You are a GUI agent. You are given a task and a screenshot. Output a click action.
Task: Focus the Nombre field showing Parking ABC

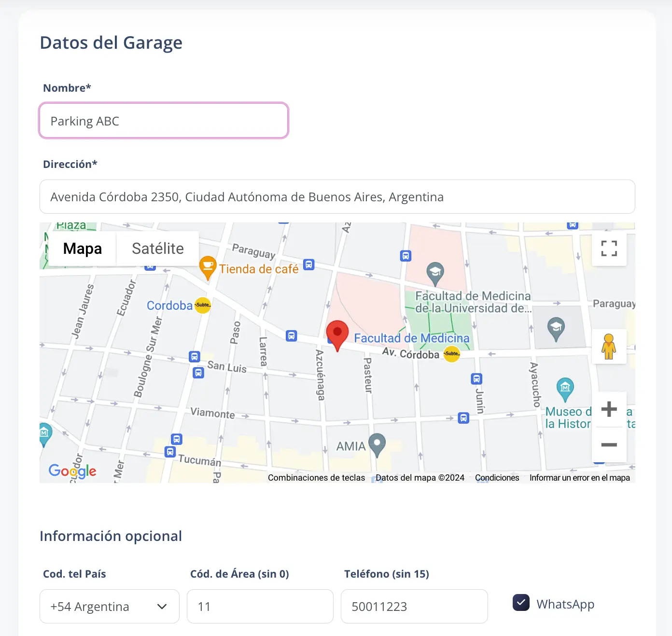tap(164, 121)
